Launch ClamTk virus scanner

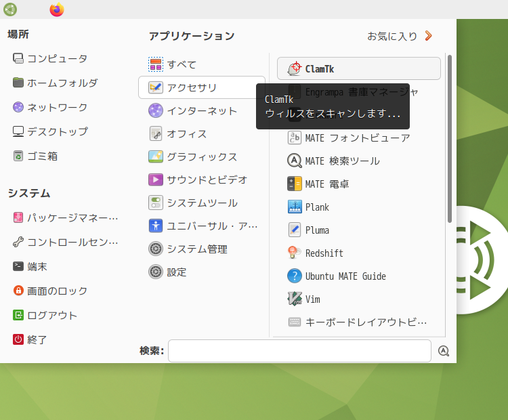tap(358, 68)
